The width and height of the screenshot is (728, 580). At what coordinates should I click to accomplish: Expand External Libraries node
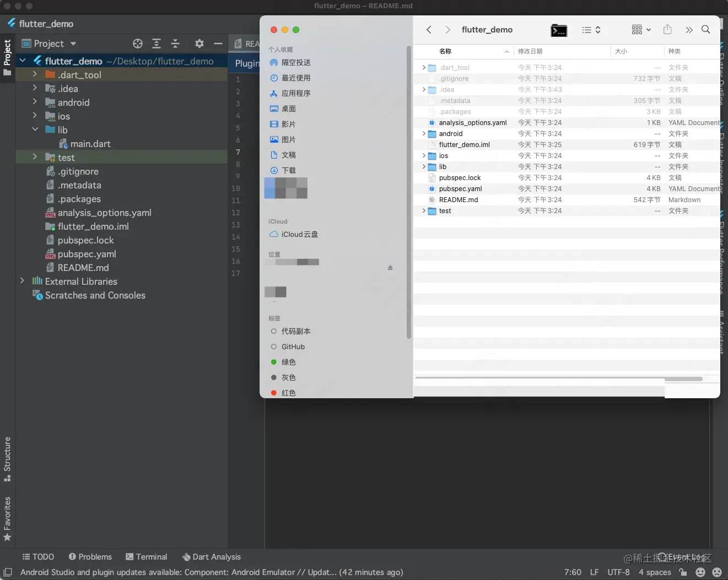[x=22, y=280]
